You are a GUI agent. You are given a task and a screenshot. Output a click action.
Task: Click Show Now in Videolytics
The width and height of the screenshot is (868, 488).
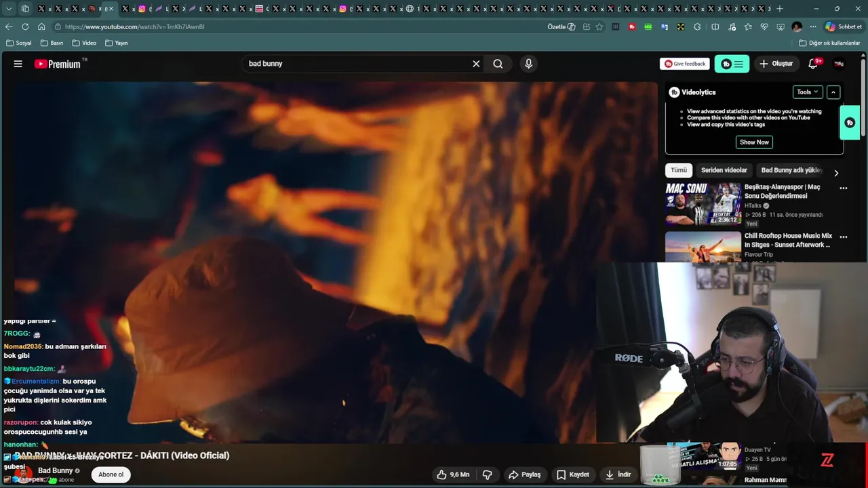click(x=754, y=142)
